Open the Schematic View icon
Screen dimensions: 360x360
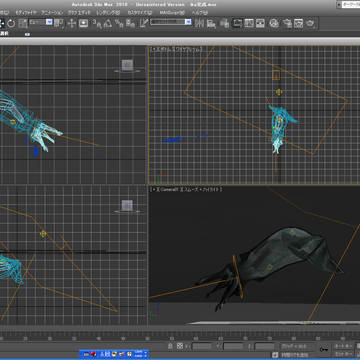point(260,23)
